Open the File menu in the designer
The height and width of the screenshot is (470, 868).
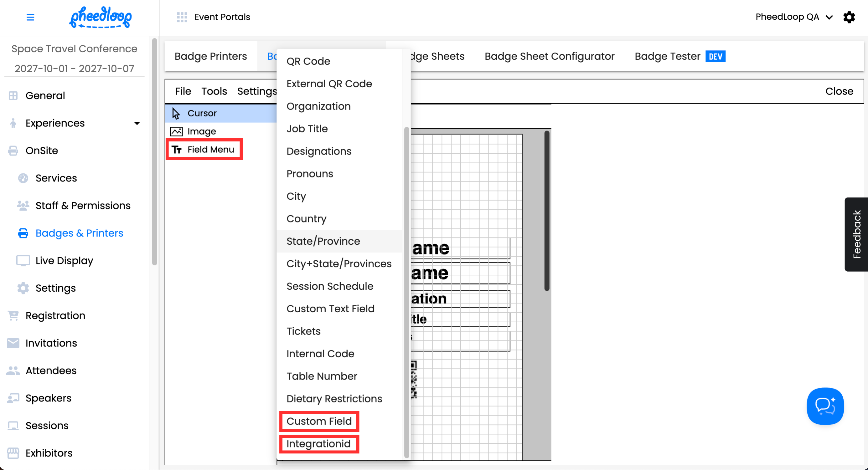tap(183, 91)
